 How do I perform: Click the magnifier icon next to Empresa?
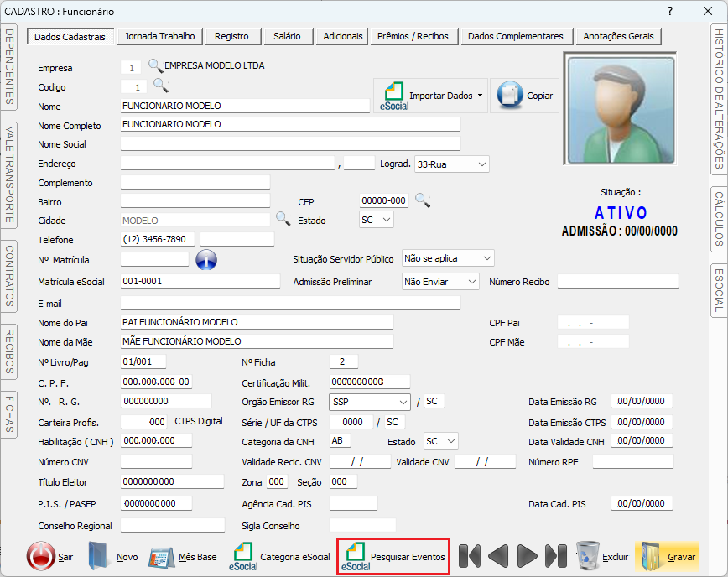[x=155, y=66]
